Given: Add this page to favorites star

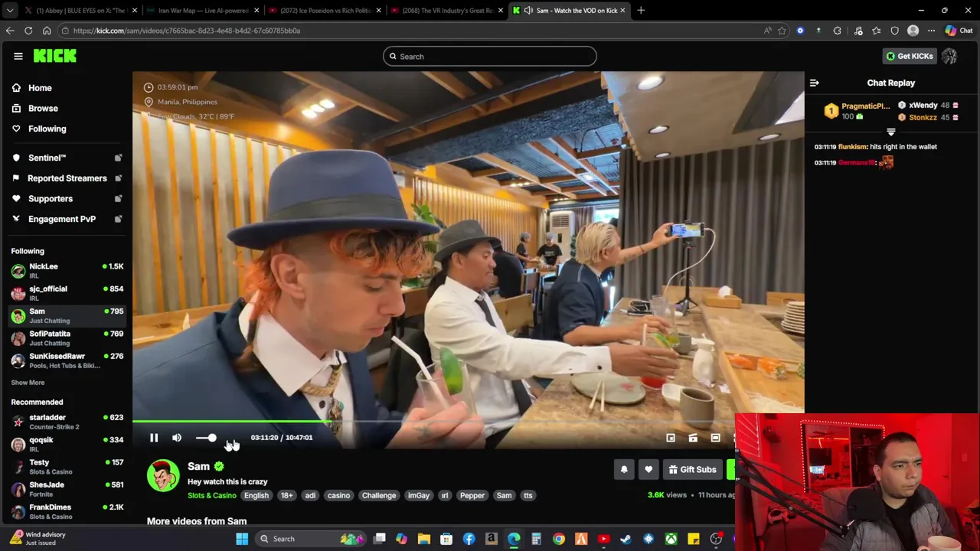Looking at the screenshot, I should pos(782,31).
